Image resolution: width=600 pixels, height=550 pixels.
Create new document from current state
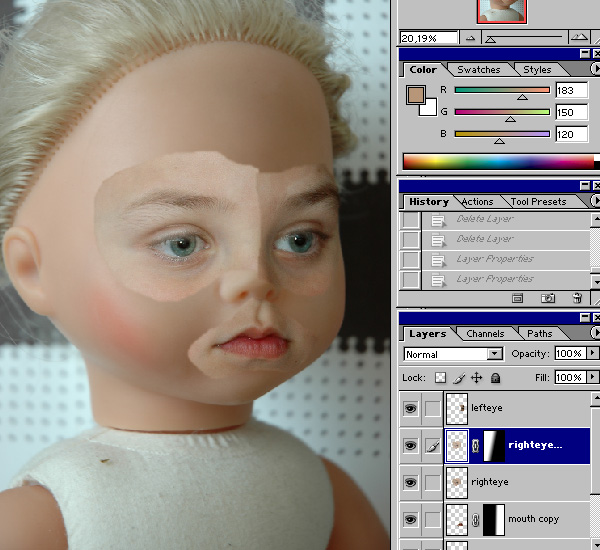coord(517,298)
